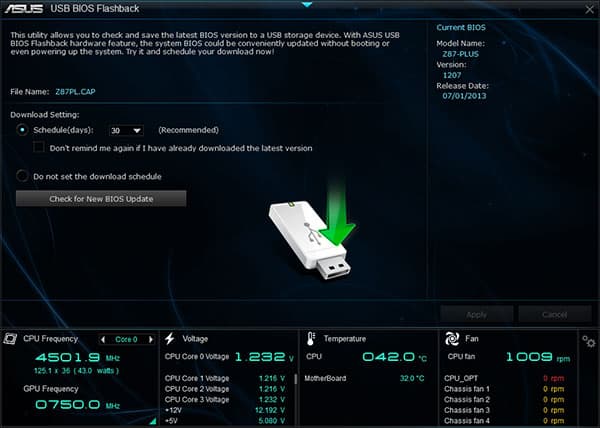Switch to next CPU core with right arrow
Image resolution: width=600 pixels, height=428 pixels.
coord(151,339)
